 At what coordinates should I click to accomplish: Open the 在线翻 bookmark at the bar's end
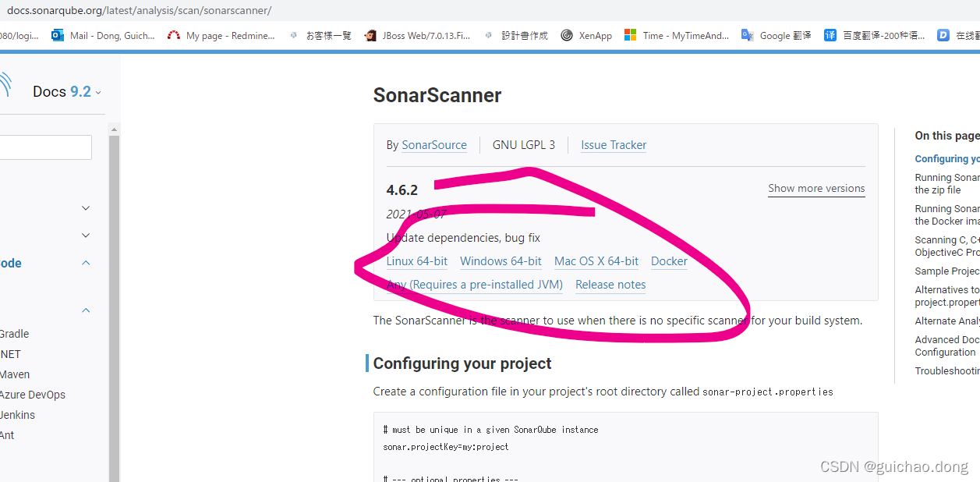pos(958,35)
